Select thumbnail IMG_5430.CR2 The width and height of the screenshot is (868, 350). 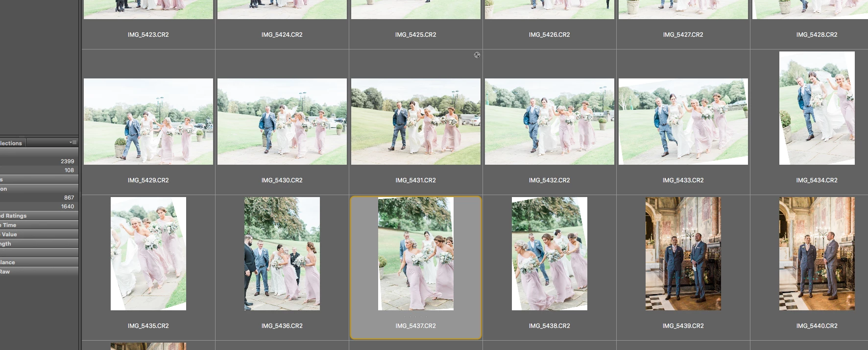point(282,122)
